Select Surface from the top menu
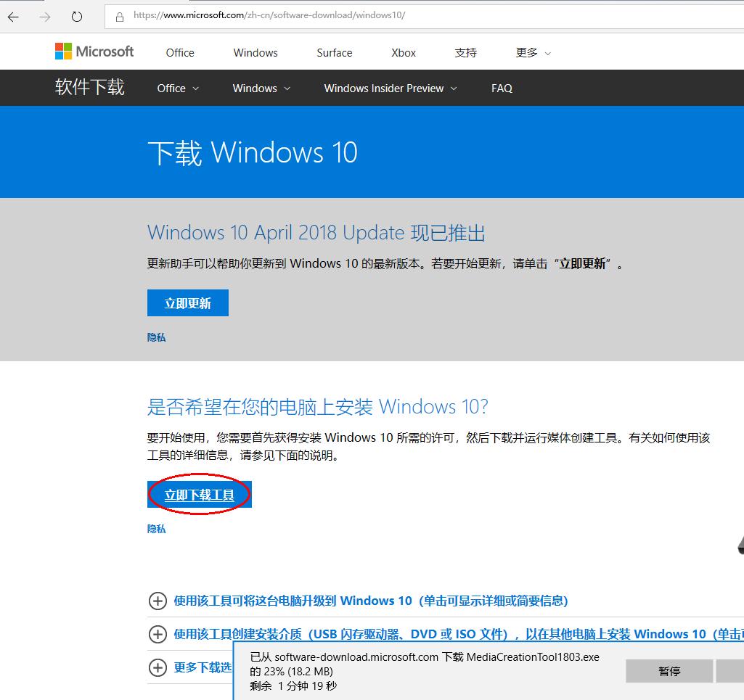Screen dimensions: 744x700 [x=334, y=52]
